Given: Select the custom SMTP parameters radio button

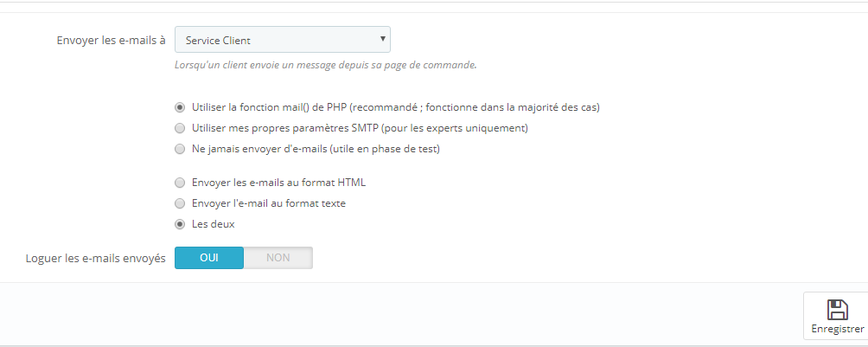Looking at the screenshot, I should pyautogui.click(x=180, y=128).
